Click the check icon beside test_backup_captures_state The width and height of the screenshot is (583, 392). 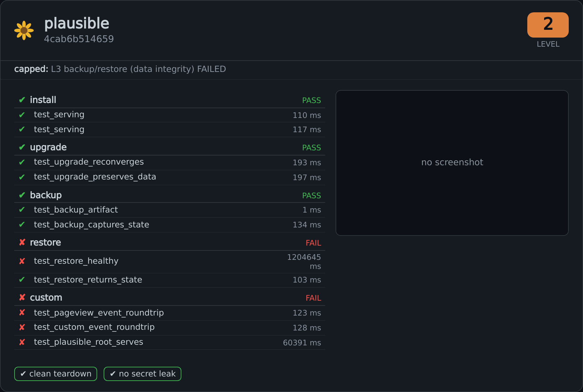tap(22, 225)
